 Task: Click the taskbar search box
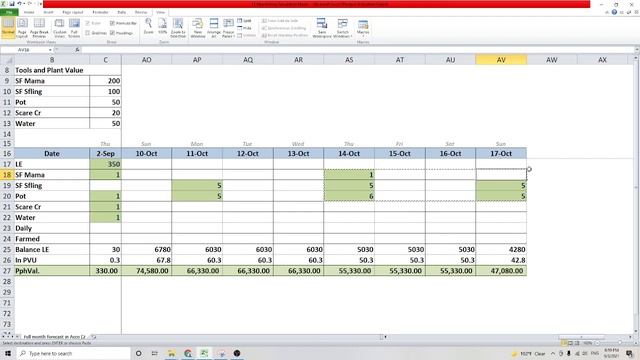coord(74,353)
